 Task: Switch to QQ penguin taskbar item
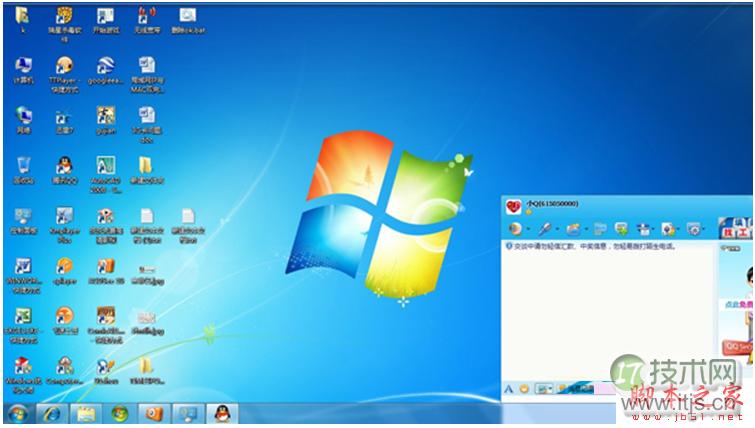pos(219,413)
